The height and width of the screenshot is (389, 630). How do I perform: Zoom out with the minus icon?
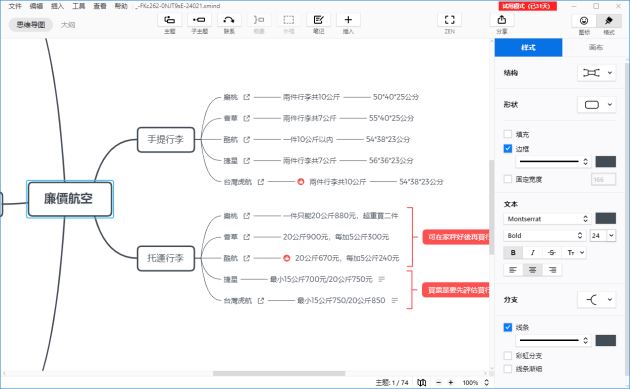[x=439, y=383]
